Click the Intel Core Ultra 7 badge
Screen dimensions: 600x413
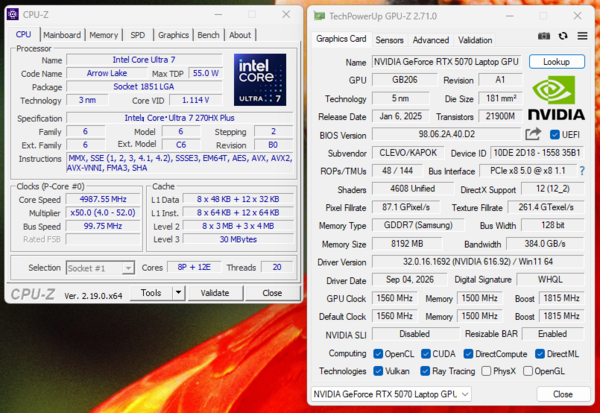pos(260,80)
